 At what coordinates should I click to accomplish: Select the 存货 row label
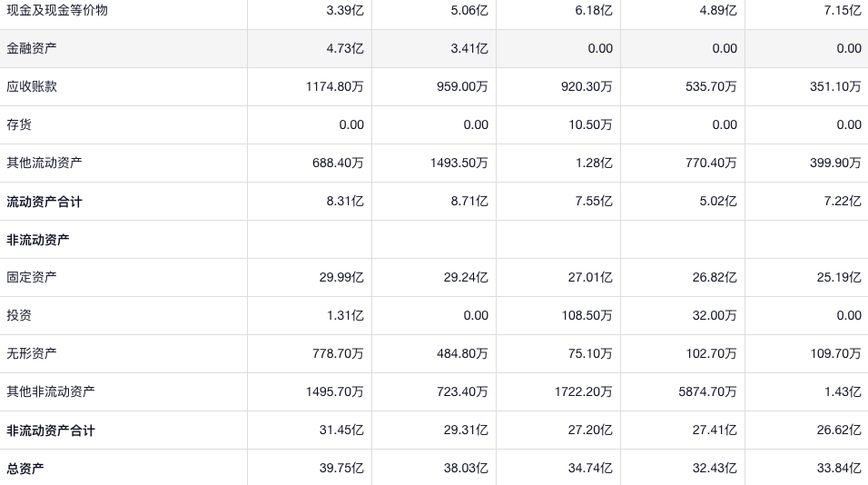point(19,125)
